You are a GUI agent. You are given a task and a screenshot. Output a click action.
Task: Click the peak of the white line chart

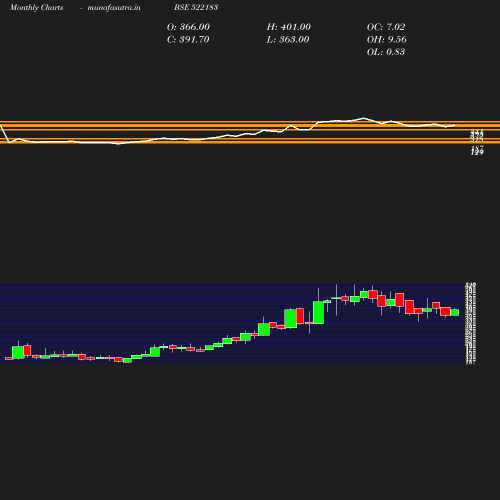pyautogui.click(x=363, y=118)
